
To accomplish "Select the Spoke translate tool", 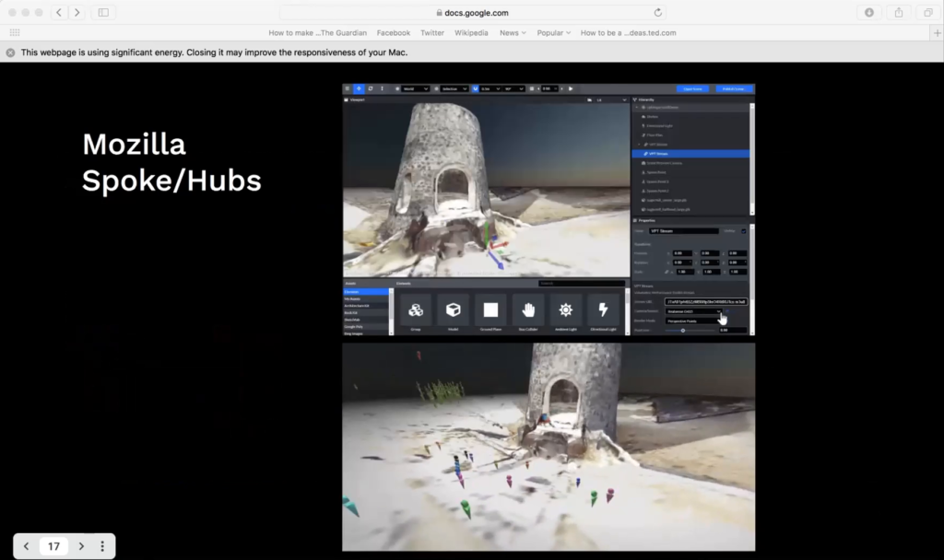I will 359,88.
